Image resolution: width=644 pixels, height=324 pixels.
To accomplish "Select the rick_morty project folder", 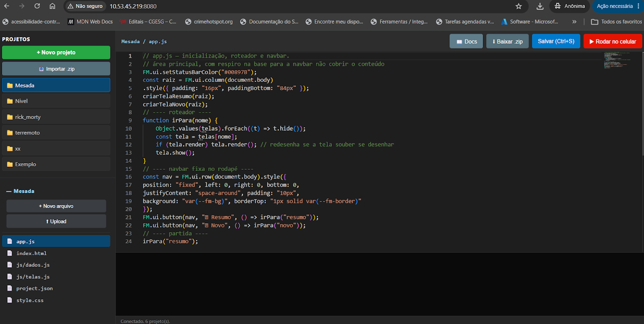I will 56,117.
